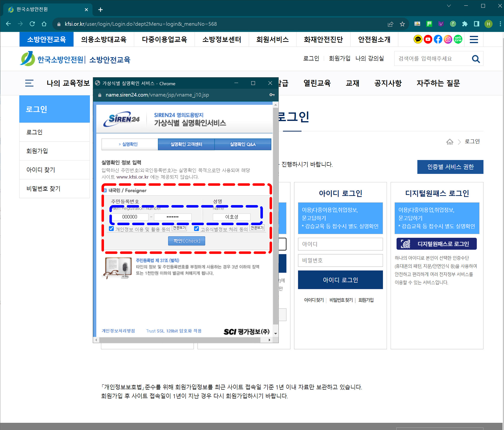Open the top-right hamburger full menu

coord(474,39)
